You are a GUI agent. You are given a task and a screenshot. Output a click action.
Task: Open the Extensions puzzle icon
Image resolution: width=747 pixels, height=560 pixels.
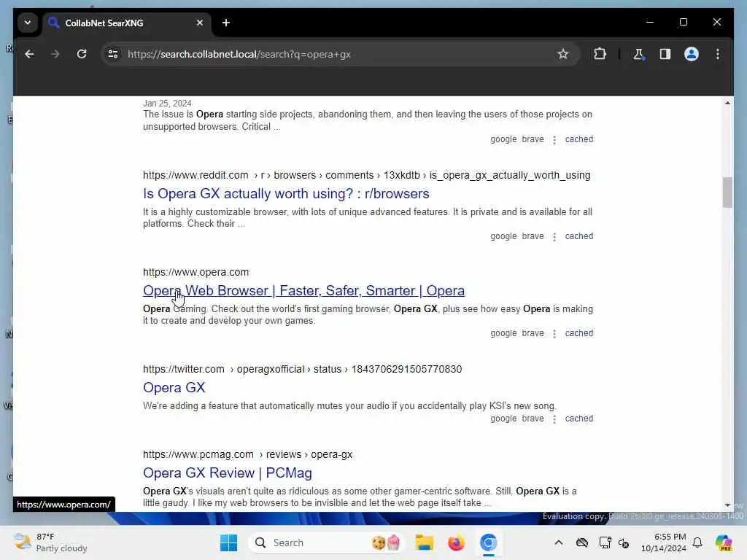pos(600,54)
